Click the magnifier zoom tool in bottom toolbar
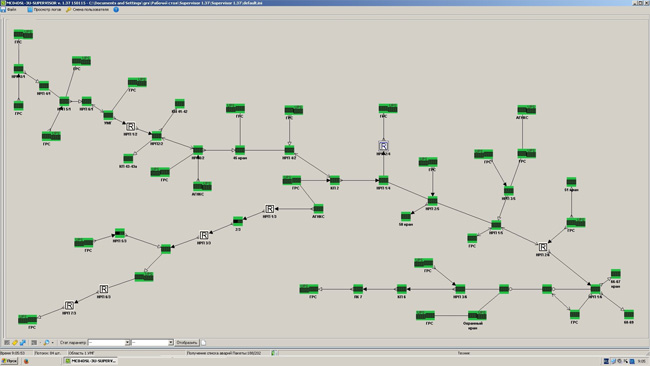Screen dimensions: 650x366 pyautogui.click(x=46, y=342)
